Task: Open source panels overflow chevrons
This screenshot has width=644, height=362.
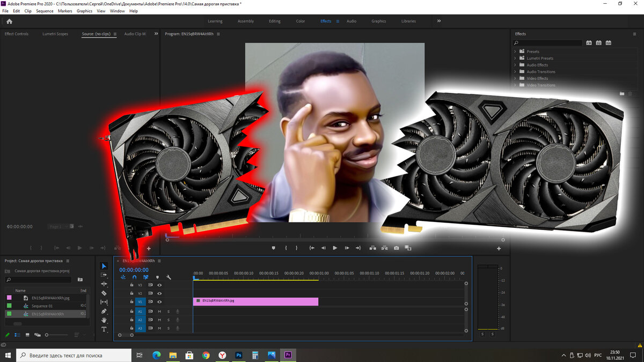Action: tap(156, 34)
